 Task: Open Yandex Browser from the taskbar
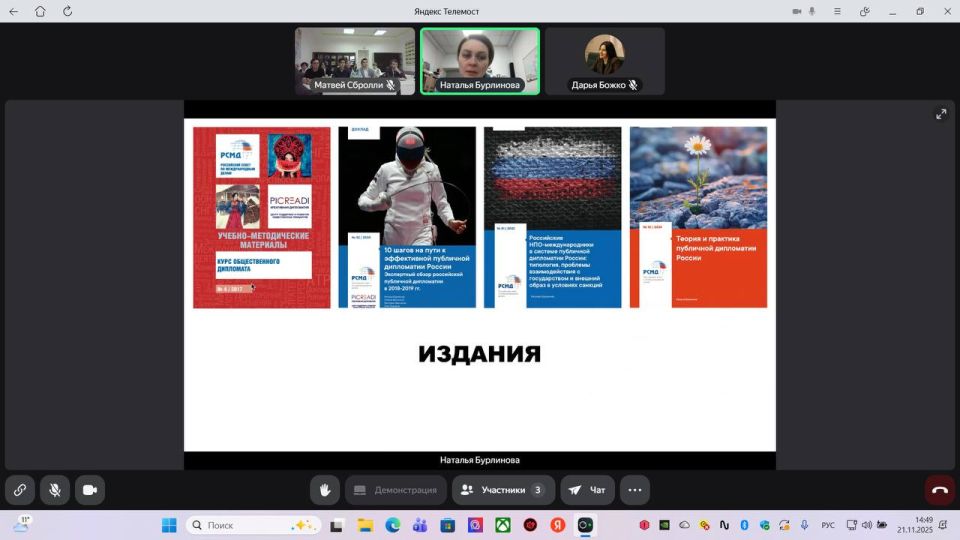coord(557,525)
